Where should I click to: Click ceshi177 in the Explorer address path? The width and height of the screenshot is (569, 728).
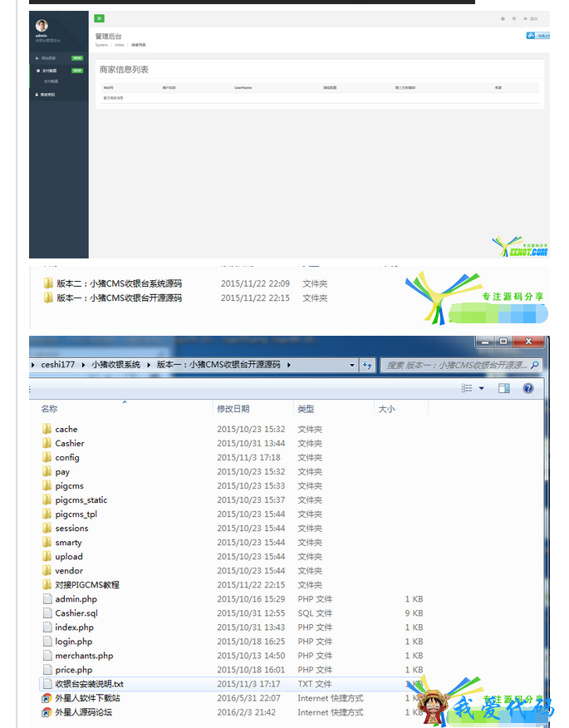pos(57,365)
